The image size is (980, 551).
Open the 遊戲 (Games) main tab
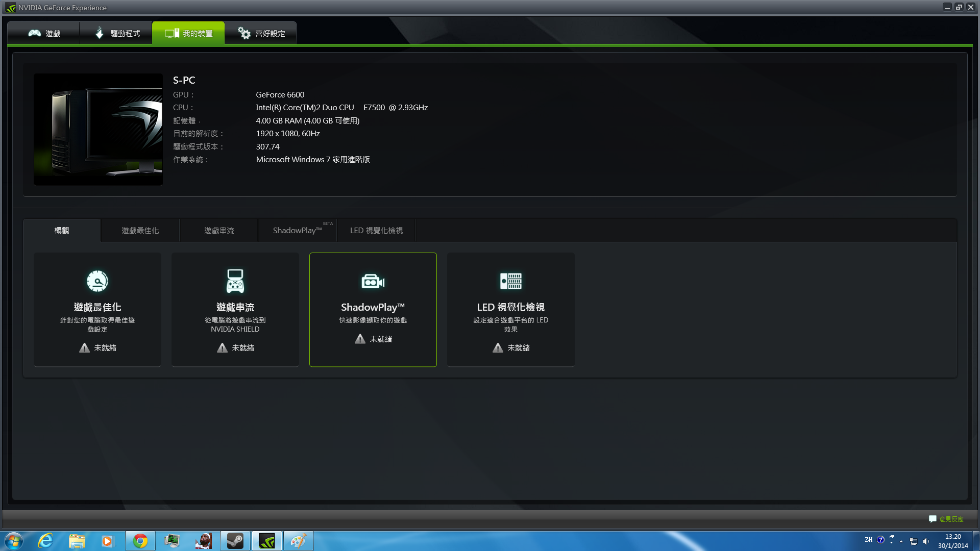click(x=44, y=33)
